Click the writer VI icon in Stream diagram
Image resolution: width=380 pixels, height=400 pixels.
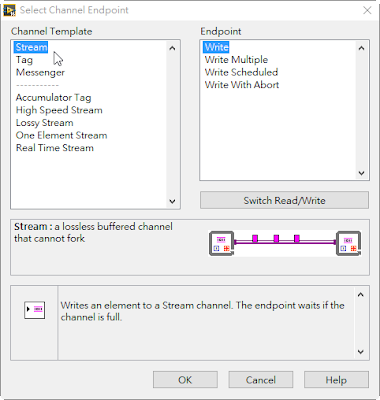coord(221,244)
